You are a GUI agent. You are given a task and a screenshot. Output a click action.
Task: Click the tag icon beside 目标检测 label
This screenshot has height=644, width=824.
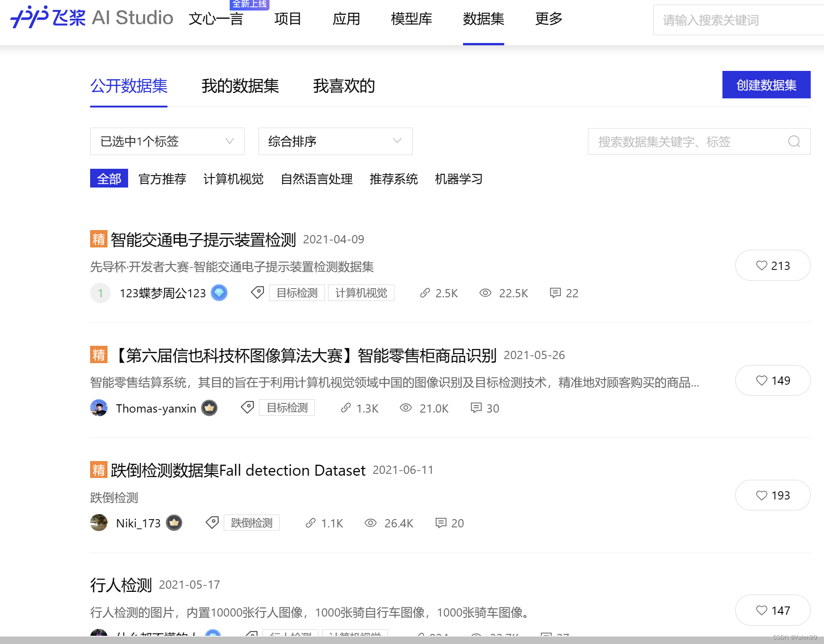tap(257, 293)
